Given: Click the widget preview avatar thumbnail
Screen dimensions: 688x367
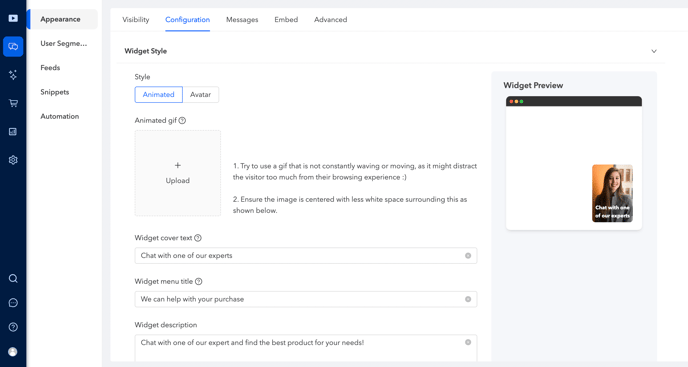Looking at the screenshot, I should 612,193.
